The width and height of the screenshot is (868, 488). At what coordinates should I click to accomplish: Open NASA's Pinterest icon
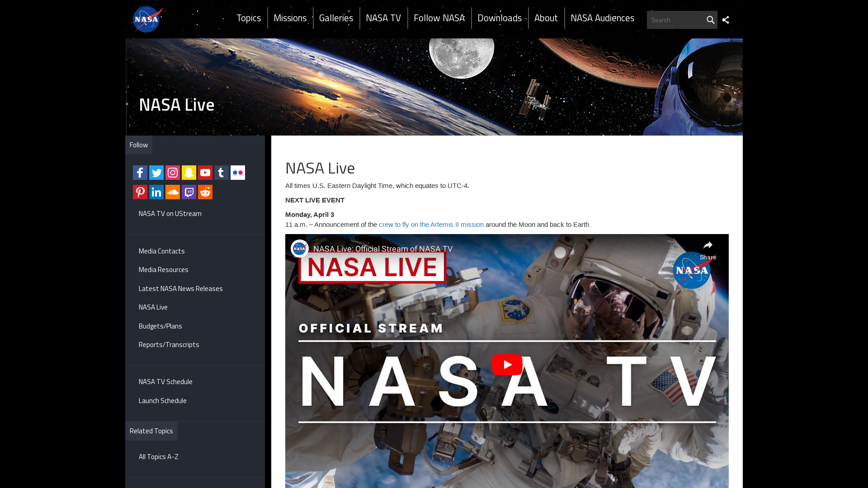tap(140, 192)
